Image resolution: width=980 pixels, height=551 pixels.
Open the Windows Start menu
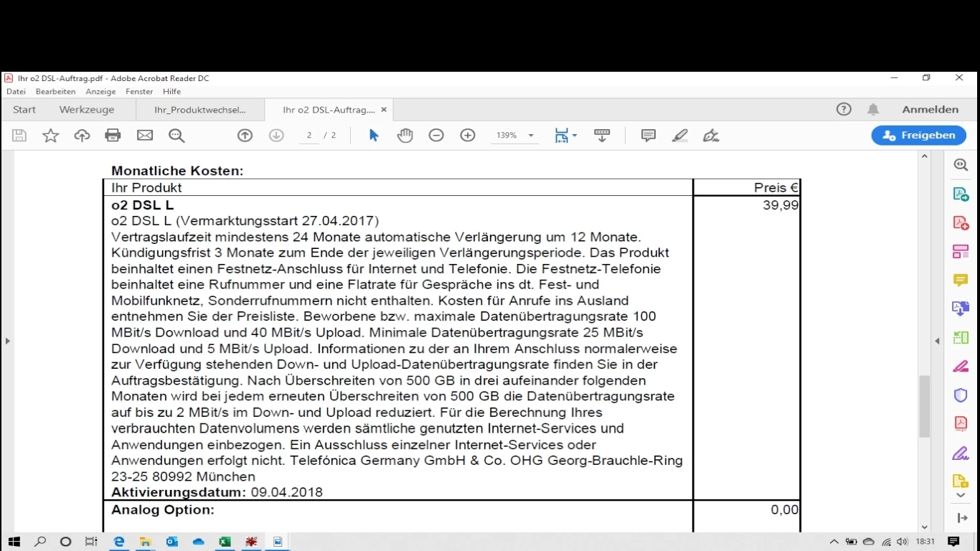point(14,542)
